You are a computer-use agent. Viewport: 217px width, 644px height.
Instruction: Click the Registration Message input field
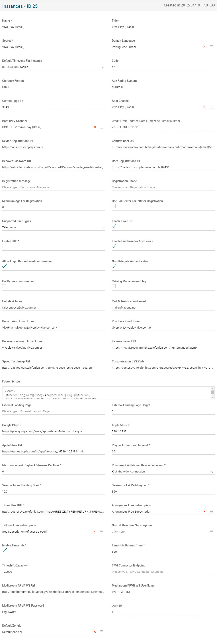click(x=53, y=187)
